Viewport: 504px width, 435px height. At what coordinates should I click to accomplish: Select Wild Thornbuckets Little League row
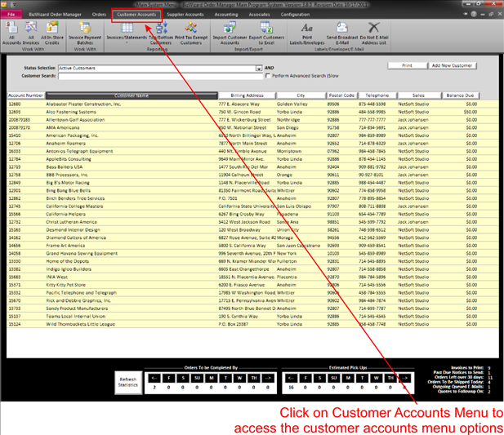[252, 324]
